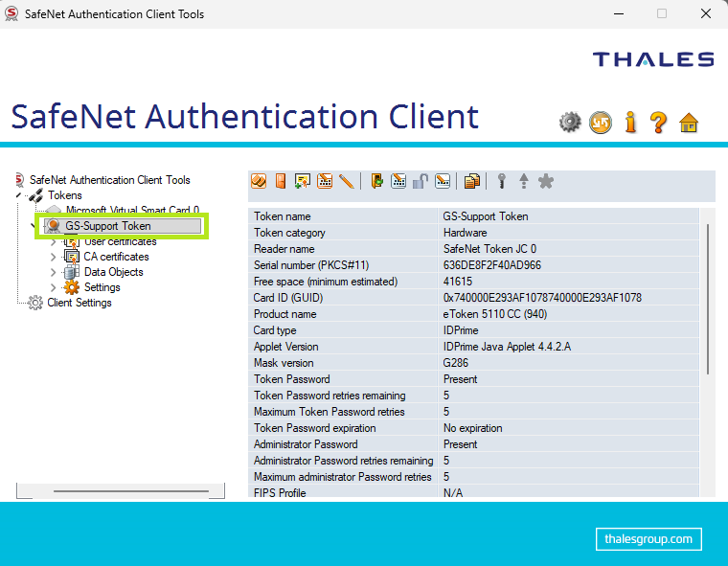Click the 'Hardware' token category value

(x=465, y=233)
